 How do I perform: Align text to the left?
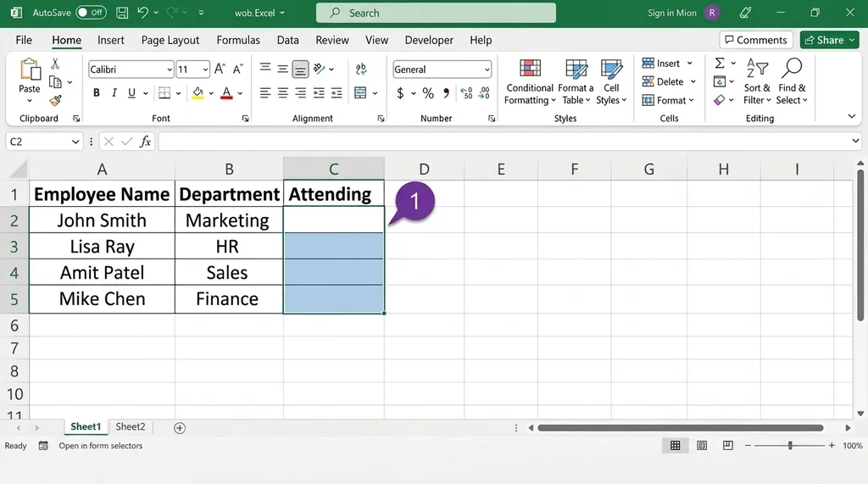265,93
